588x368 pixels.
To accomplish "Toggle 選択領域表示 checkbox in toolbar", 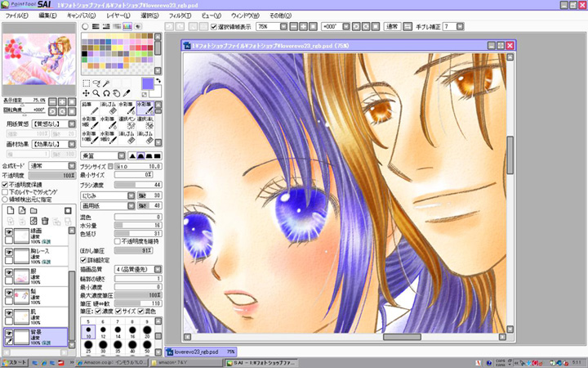I will click(214, 27).
